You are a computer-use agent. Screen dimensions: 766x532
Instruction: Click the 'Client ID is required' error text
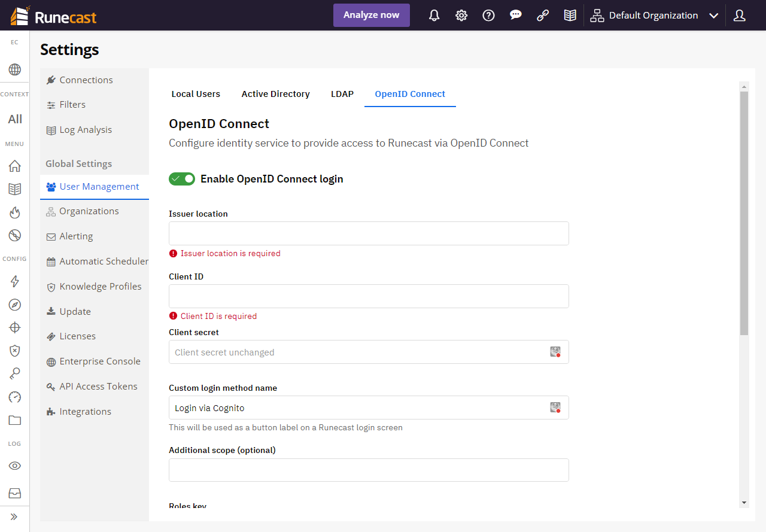pyautogui.click(x=218, y=316)
